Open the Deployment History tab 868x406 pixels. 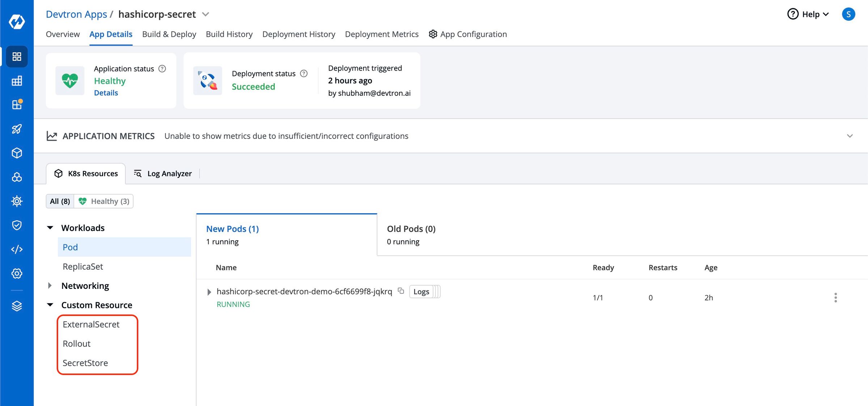tap(299, 34)
